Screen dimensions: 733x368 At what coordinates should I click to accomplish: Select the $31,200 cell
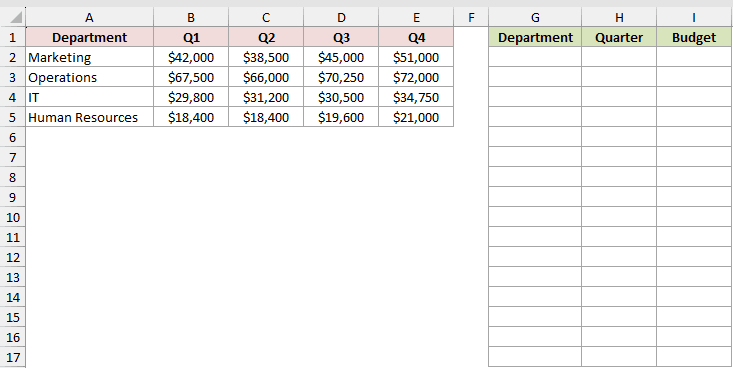(266, 97)
